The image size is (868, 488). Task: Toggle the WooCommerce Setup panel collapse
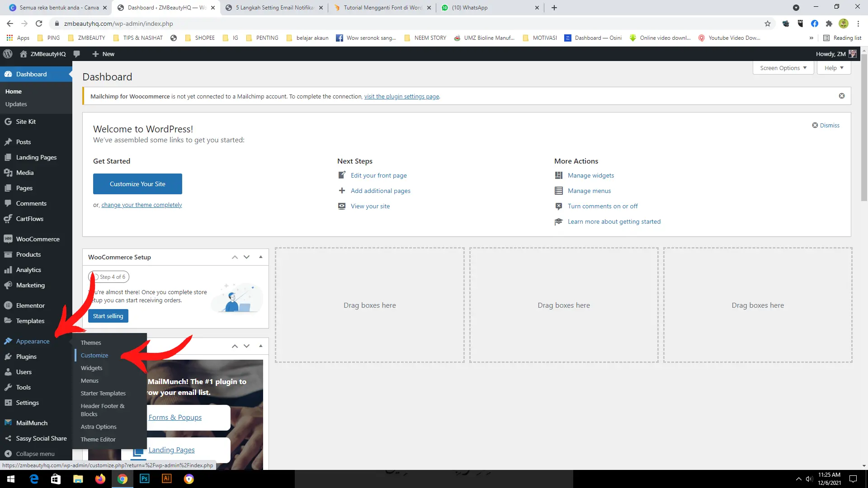261,257
